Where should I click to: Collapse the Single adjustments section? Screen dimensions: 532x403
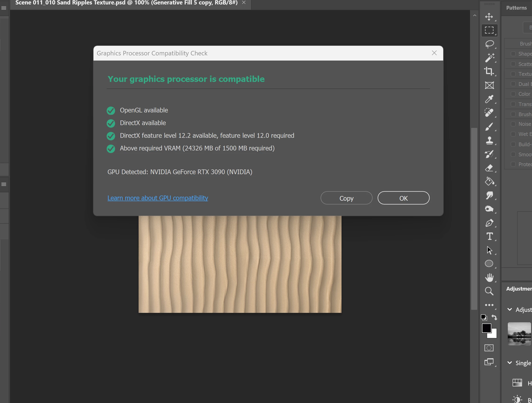(x=509, y=363)
